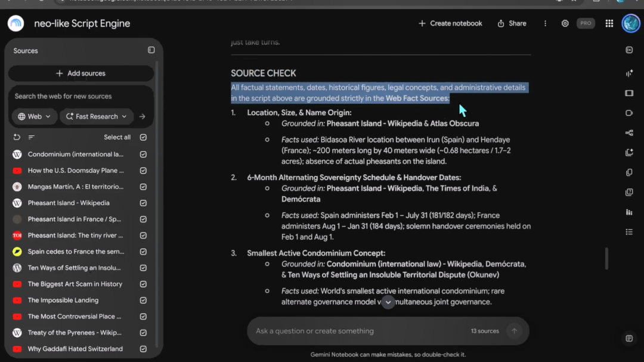
Task: Uncheck the Treaty of the Pyrenees source
Action: tap(143, 333)
